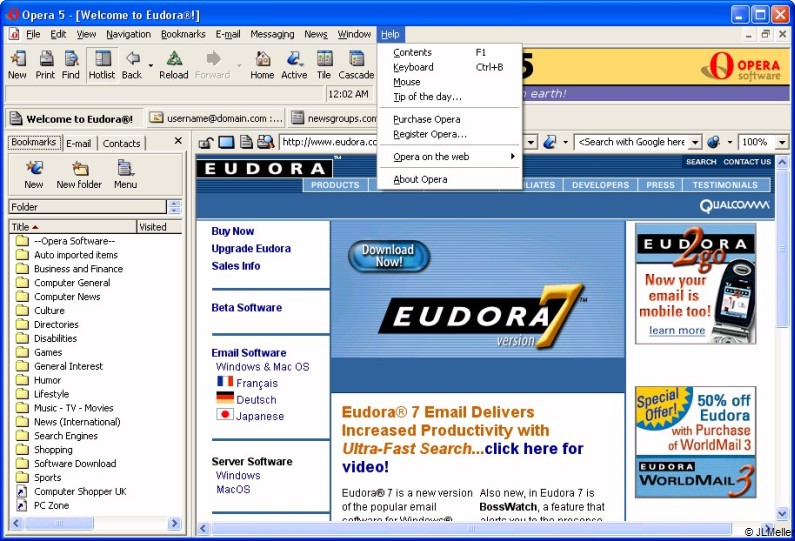Select Keyboard in the Help menu
795x541 pixels.
coord(450,67)
